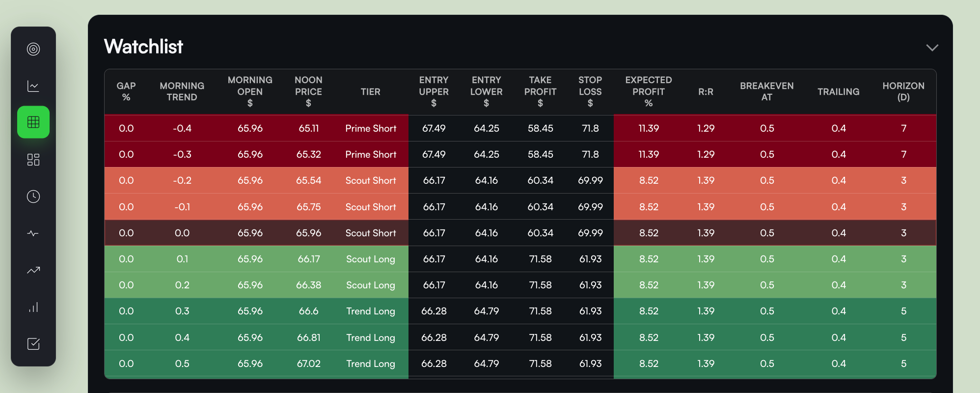Image resolution: width=980 pixels, height=393 pixels.
Task: Click the Horizon (D) column header
Action: (x=903, y=91)
